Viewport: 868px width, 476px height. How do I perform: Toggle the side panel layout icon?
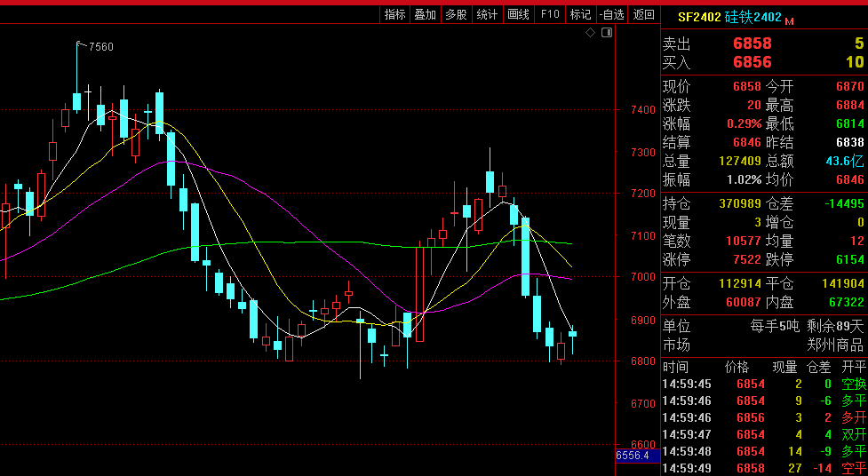pos(607,33)
